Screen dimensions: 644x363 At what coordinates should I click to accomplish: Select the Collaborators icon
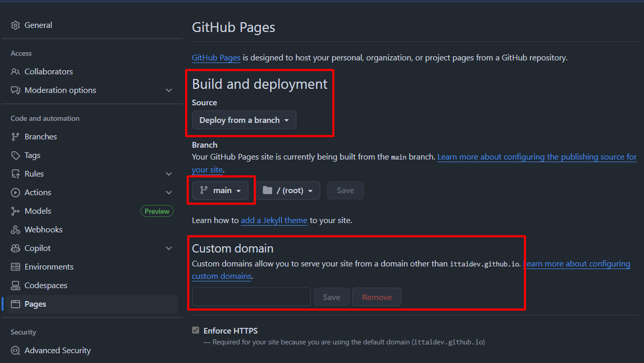[x=15, y=71]
